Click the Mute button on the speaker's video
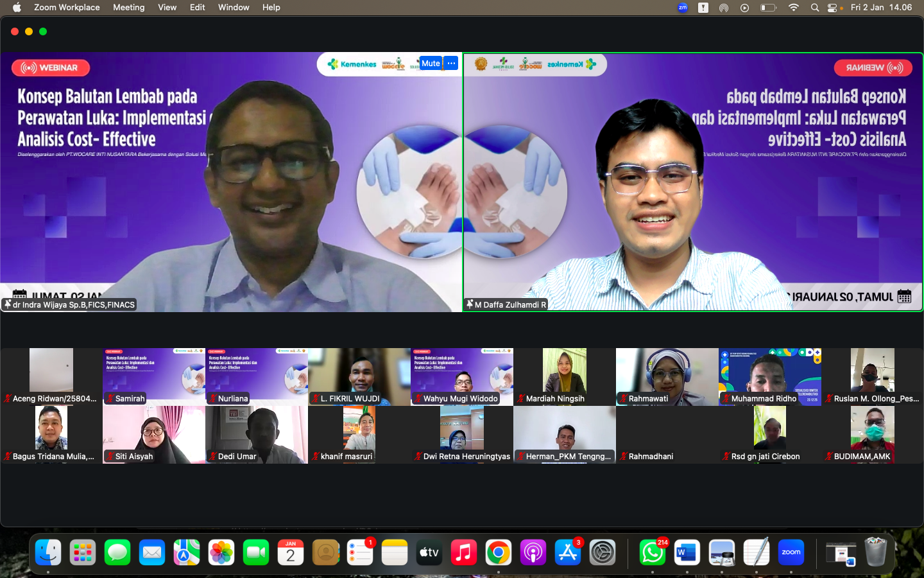 430,63
